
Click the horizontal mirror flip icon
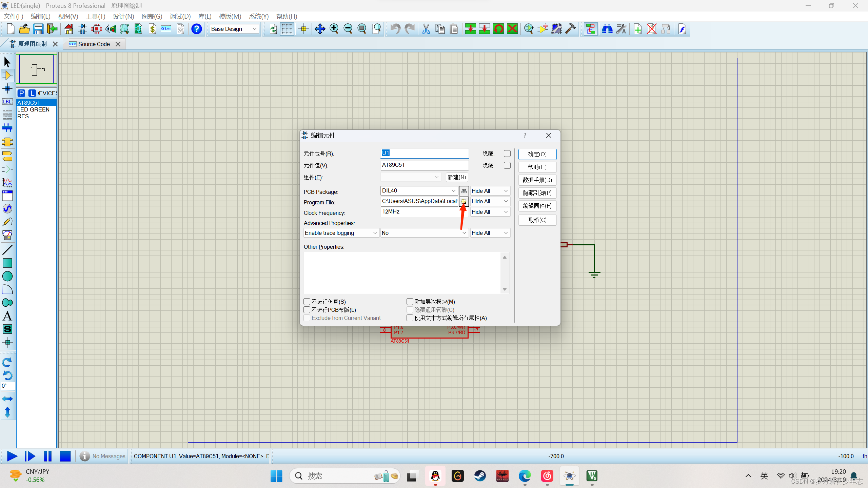point(7,399)
